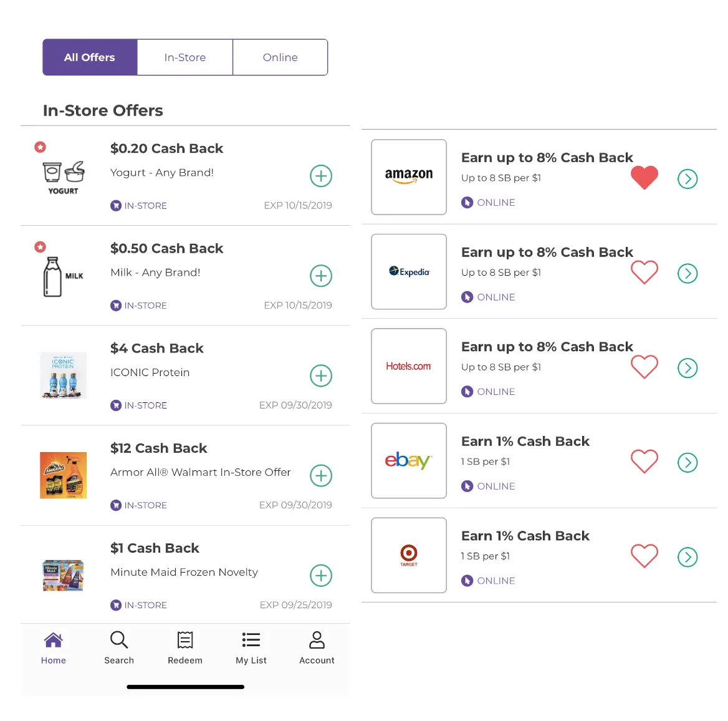Open My List in bottom navigation
Viewport: 728px width, 721px height.
coord(251,648)
